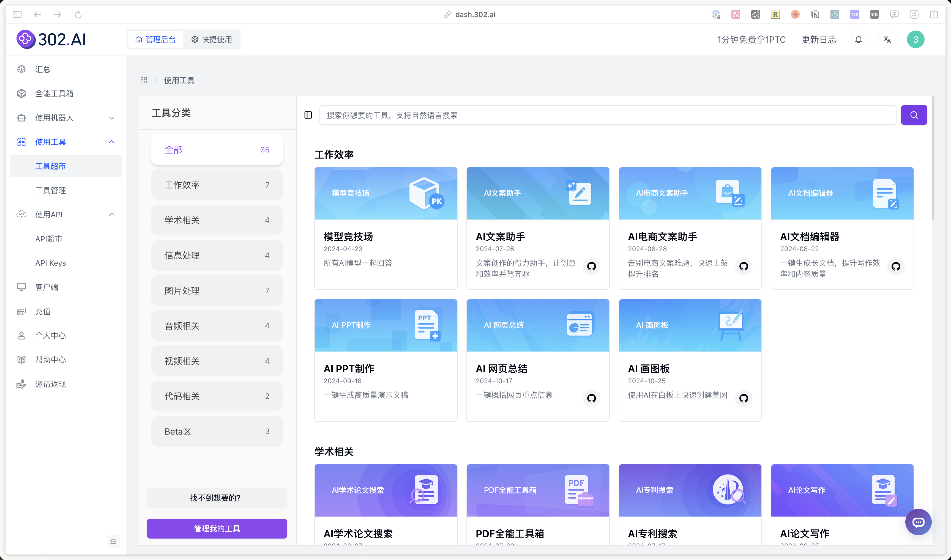Toggle the tool category panel icon
The height and width of the screenshot is (560, 951).
pyautogui.click(x=308, y=115)
